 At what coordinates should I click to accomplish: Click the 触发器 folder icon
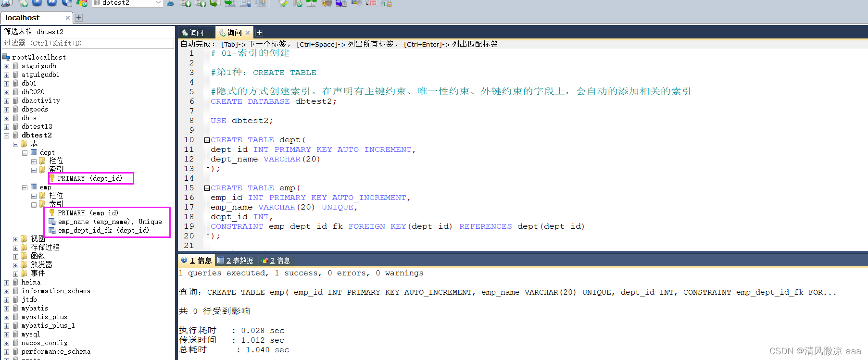tap(25, 264)
